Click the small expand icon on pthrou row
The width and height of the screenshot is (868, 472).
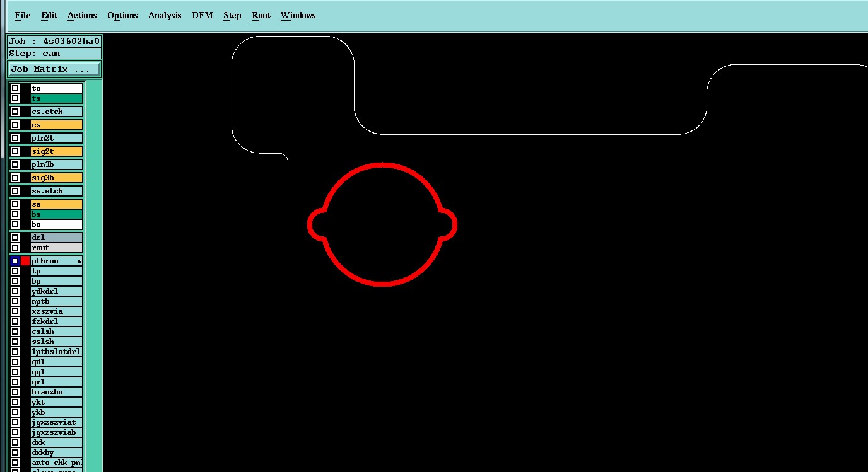click(x=79, y=261)
